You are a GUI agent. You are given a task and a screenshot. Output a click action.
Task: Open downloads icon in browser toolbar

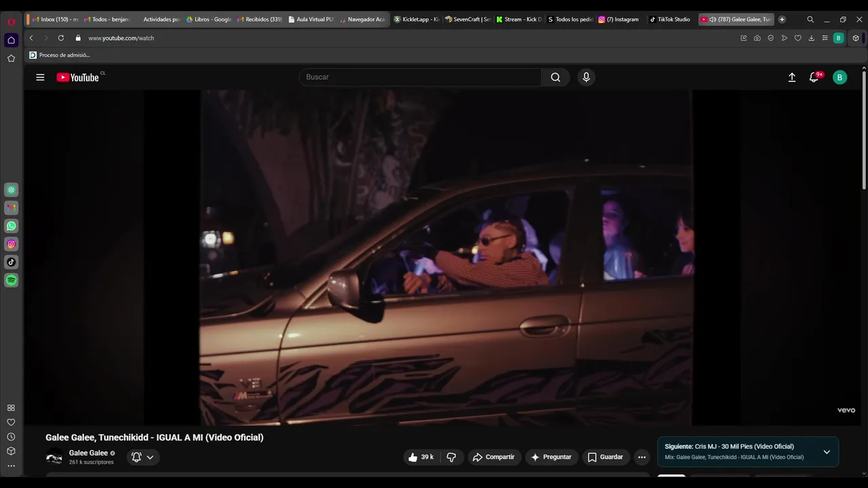coord(811,38)
